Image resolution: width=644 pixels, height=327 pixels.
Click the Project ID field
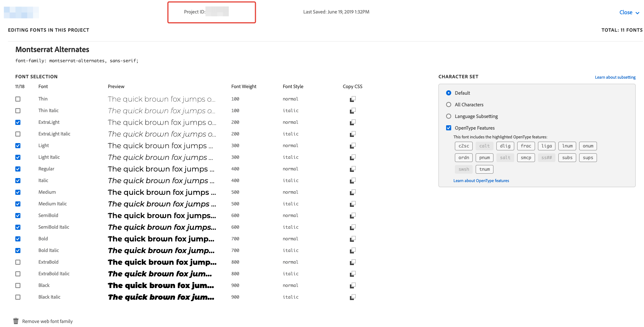click(x=216, y=12)
